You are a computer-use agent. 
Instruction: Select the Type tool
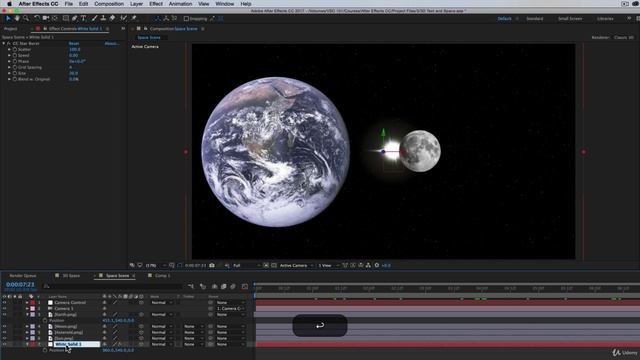(84, 18)
